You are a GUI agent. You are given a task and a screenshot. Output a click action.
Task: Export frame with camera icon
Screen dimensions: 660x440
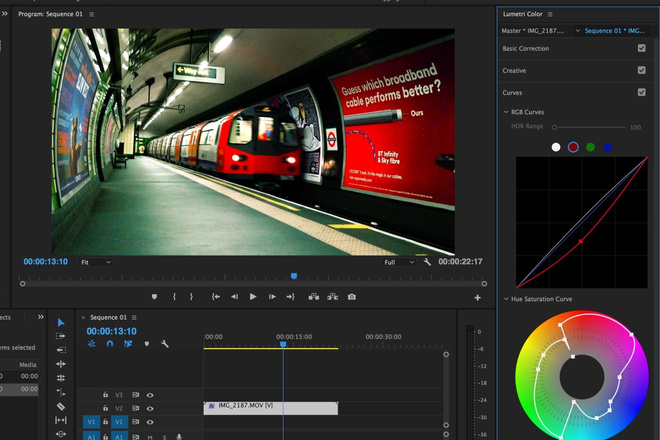(352, 297)
